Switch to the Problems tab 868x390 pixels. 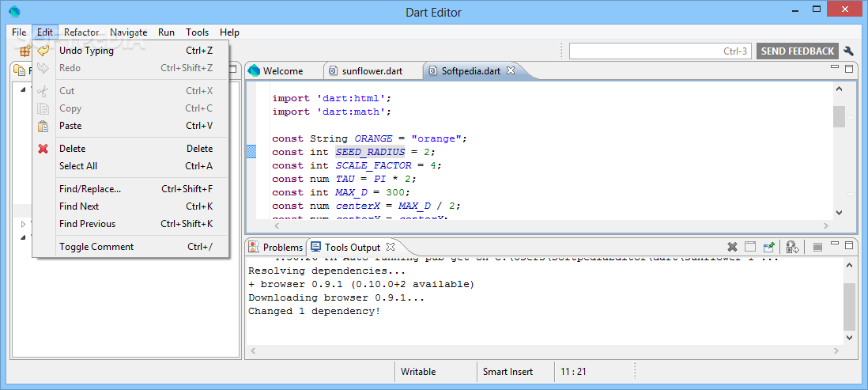tap(276, 247)
